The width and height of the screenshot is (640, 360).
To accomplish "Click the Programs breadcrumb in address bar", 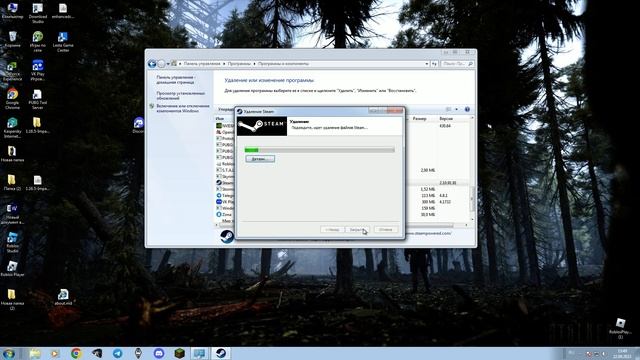I will [239, 64].
